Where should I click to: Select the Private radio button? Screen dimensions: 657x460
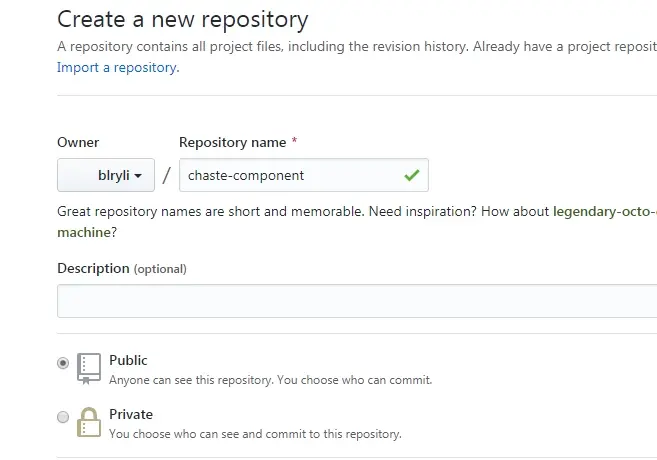(63, 417)
